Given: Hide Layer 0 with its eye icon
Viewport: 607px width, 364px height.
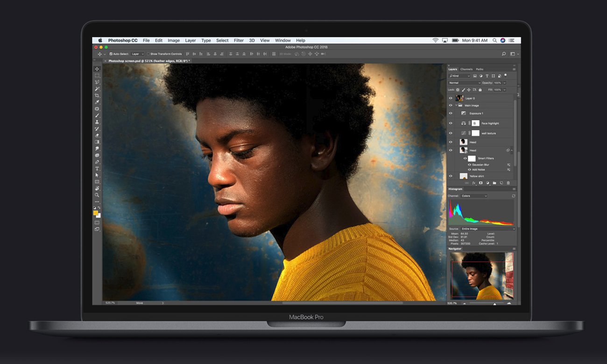Looking at the screenshot, I should pyautogui.click(x=451, y=98).
